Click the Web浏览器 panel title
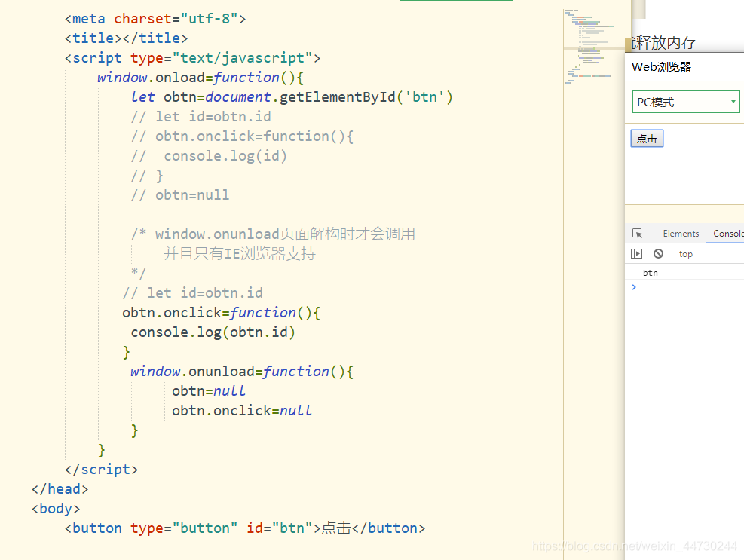The width and height of the screenshot is (744, 560). 661,67
